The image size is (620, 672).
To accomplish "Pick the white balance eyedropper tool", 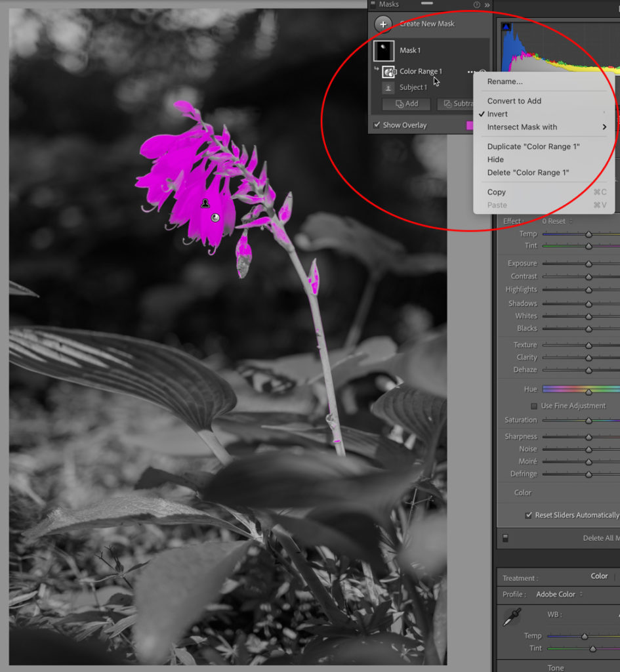I will (512, 618).
